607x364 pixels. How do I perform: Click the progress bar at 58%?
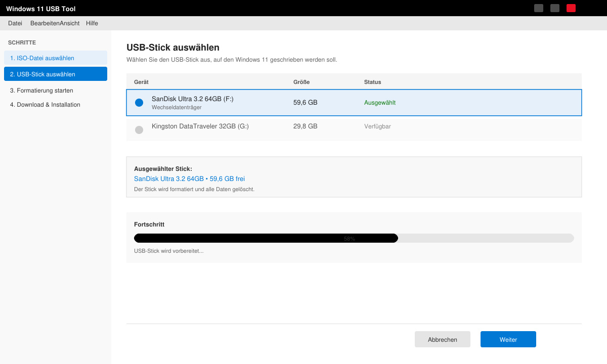click(354, 238)
